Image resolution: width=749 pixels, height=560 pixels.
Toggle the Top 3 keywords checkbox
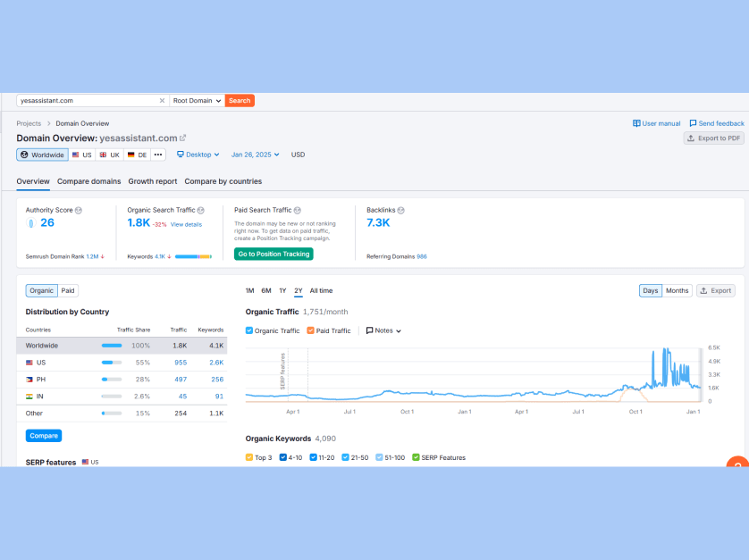[249, 457]
